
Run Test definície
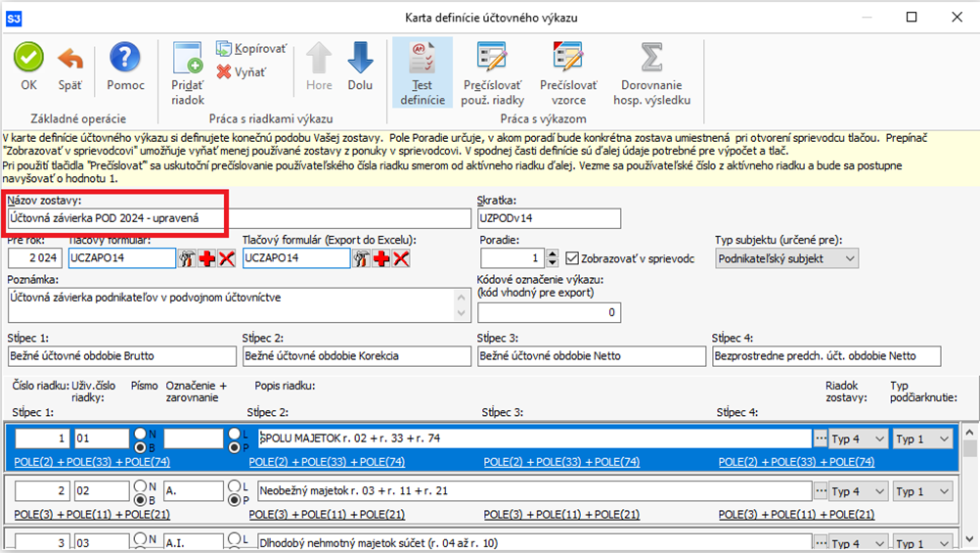[x=422, y=73]
